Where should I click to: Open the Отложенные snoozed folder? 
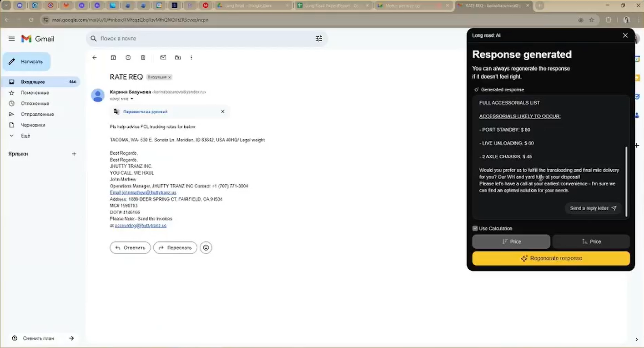pos(41,103)
